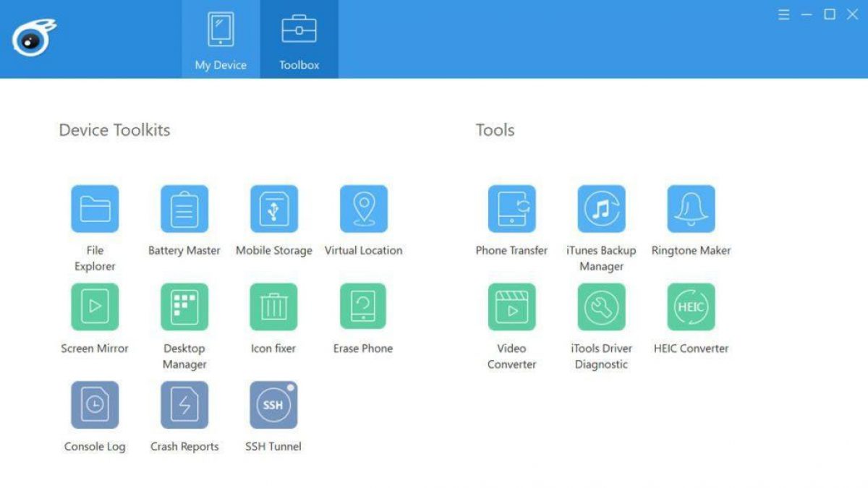Open the Phone Transfer icon
868x488 pixels.
[512, 209]
